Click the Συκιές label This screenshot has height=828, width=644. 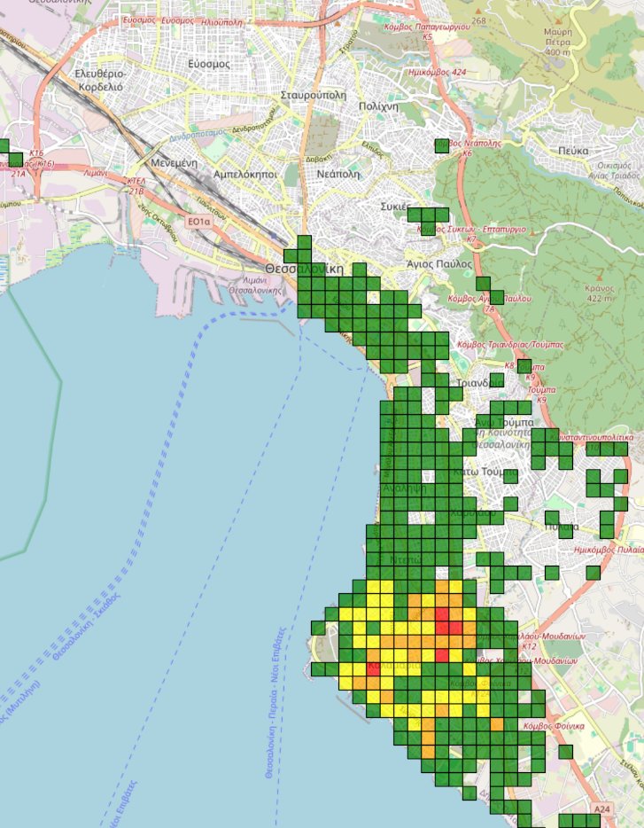(x=396, y=207)
